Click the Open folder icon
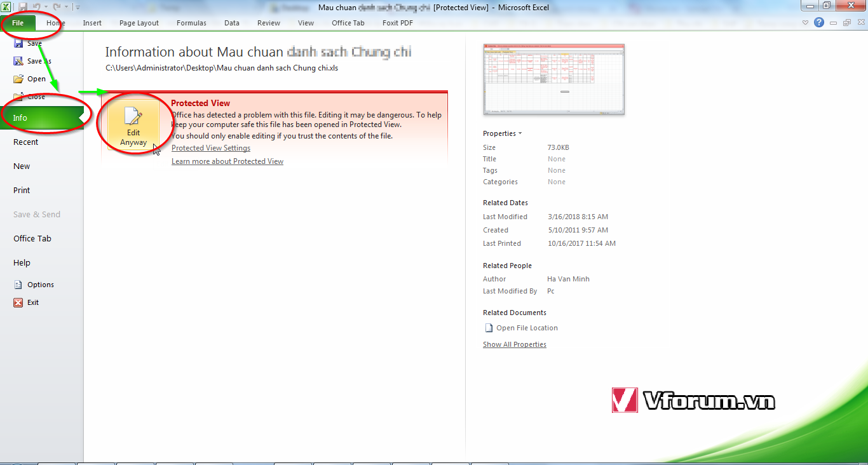 [x=18, y=79]
